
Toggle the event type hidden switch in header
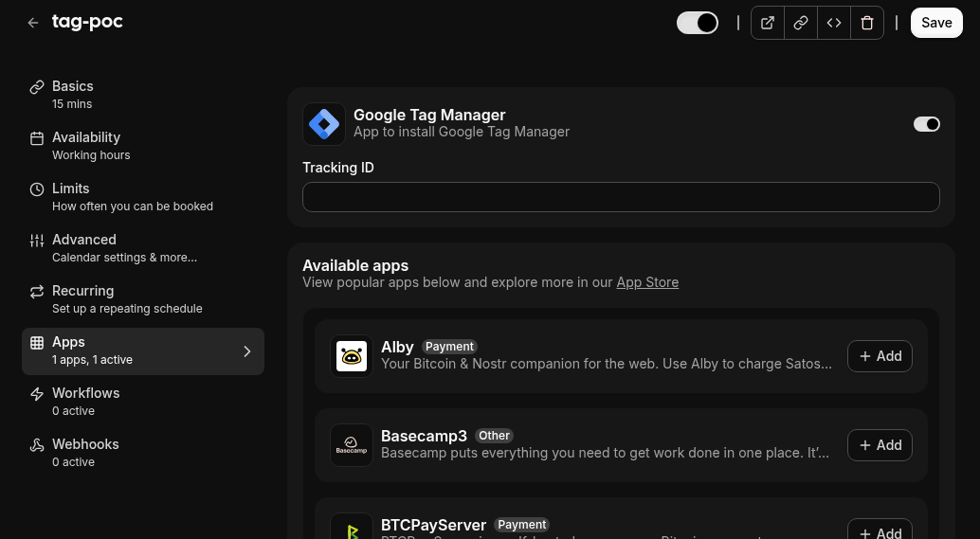click(x=698, y=23)
